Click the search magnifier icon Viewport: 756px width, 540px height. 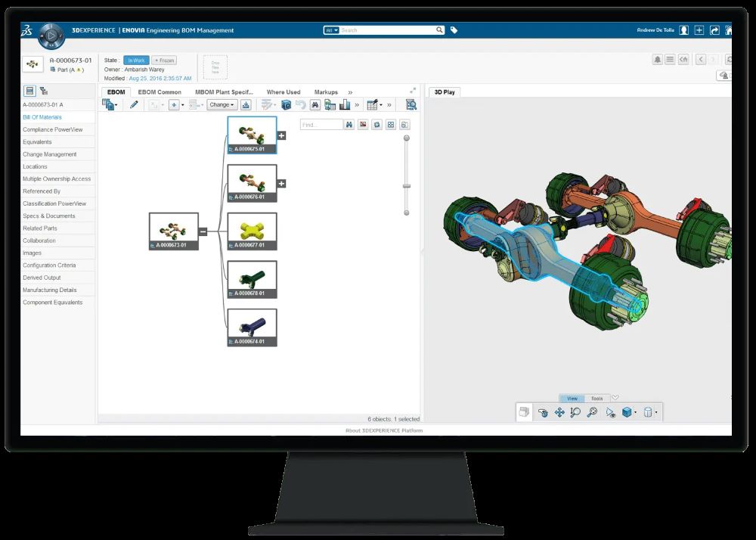439,30
